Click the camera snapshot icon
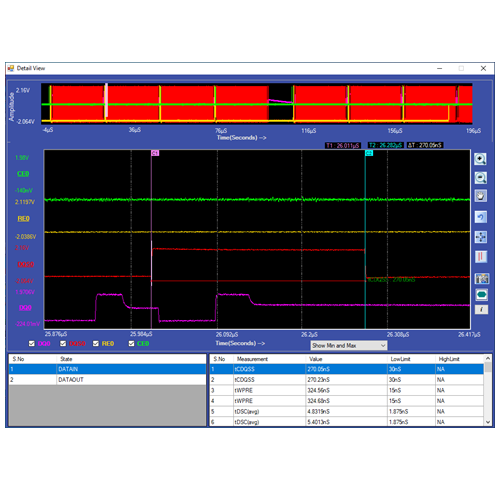Image resolution: width=500 pixels, height=500 pixels. [482, 278]
